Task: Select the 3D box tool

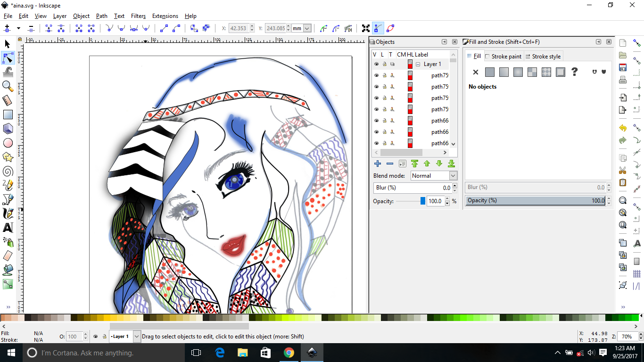Action: tap(8, 129)
